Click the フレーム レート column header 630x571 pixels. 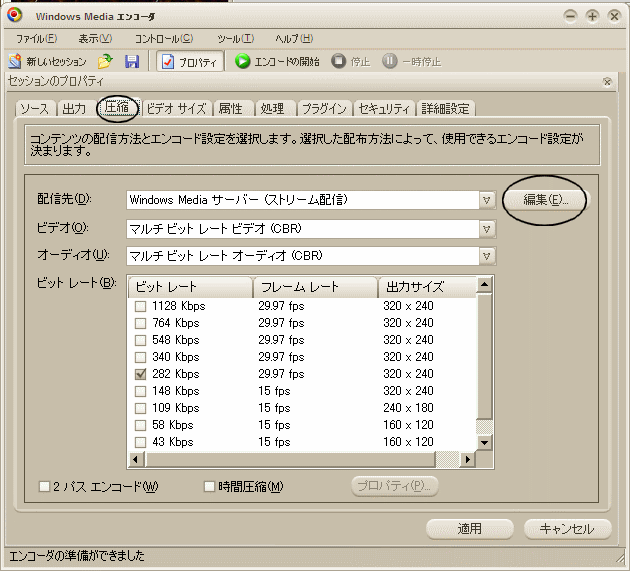pyautogui.click(x=315, y=287)
